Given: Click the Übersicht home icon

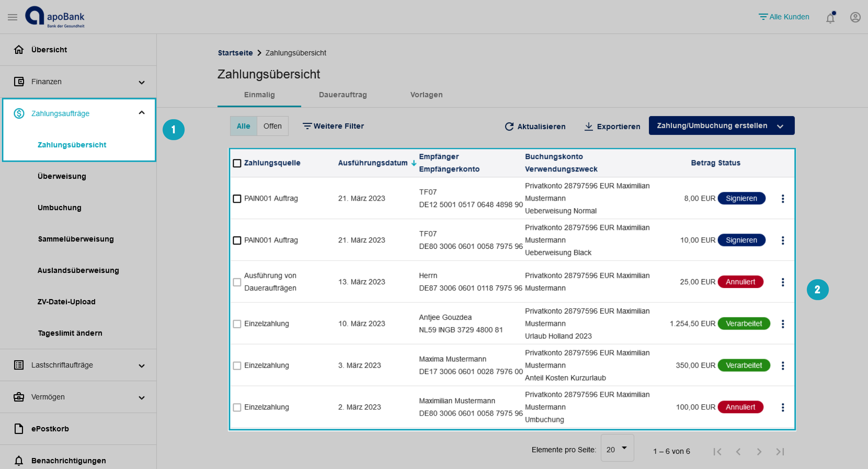Looking at the screenshot, I should tap(19, 49).
